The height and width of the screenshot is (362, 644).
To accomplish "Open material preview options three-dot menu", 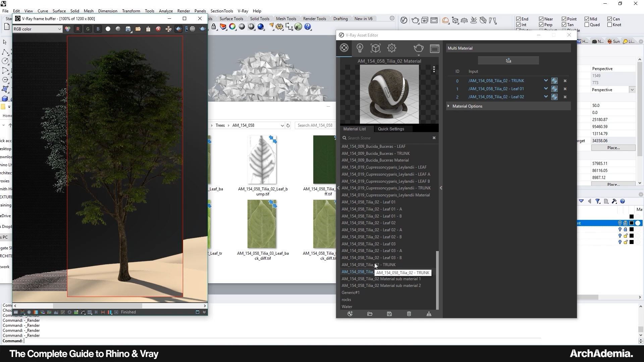I will click(434, 69).
